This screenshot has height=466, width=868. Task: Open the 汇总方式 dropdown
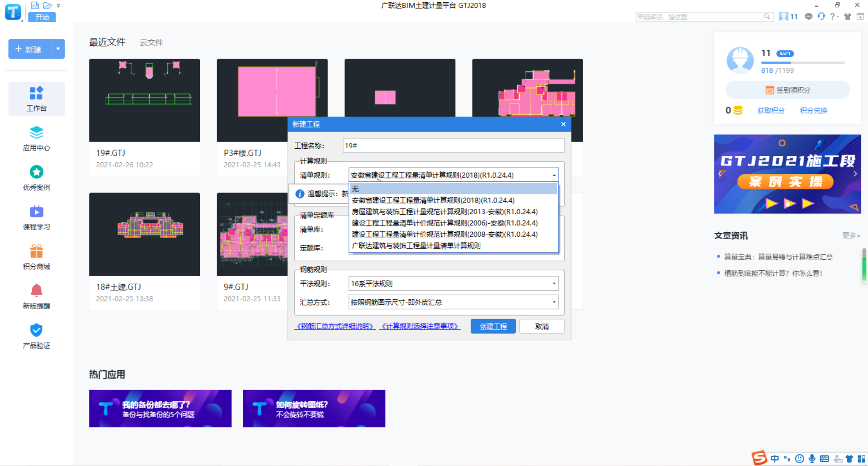tap(554, 302)
